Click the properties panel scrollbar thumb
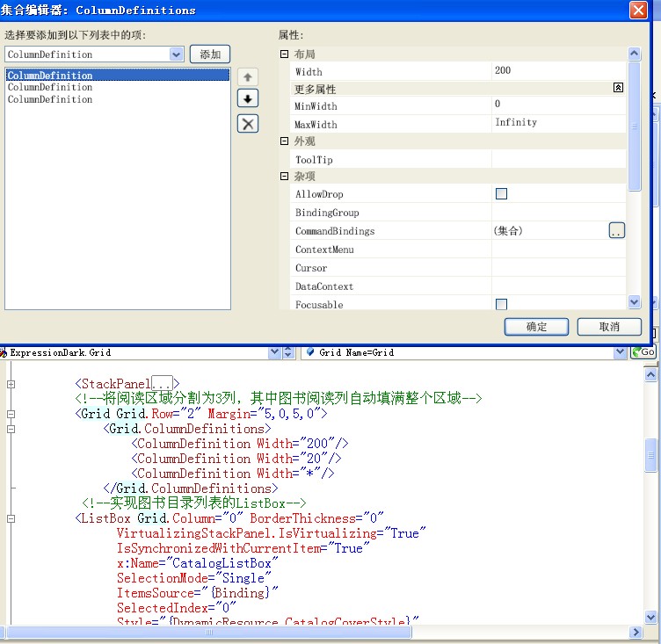 click(634, 127)
